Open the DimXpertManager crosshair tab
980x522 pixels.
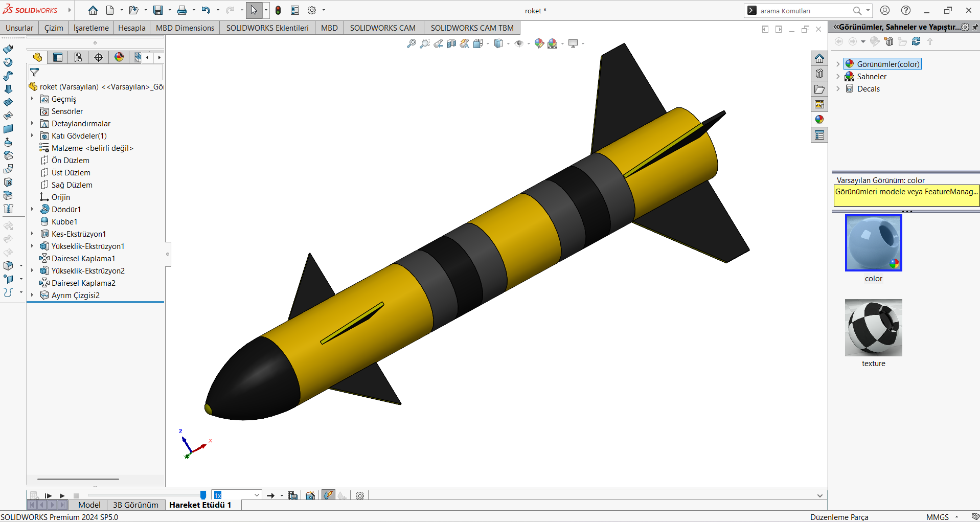tap(99, 57)
